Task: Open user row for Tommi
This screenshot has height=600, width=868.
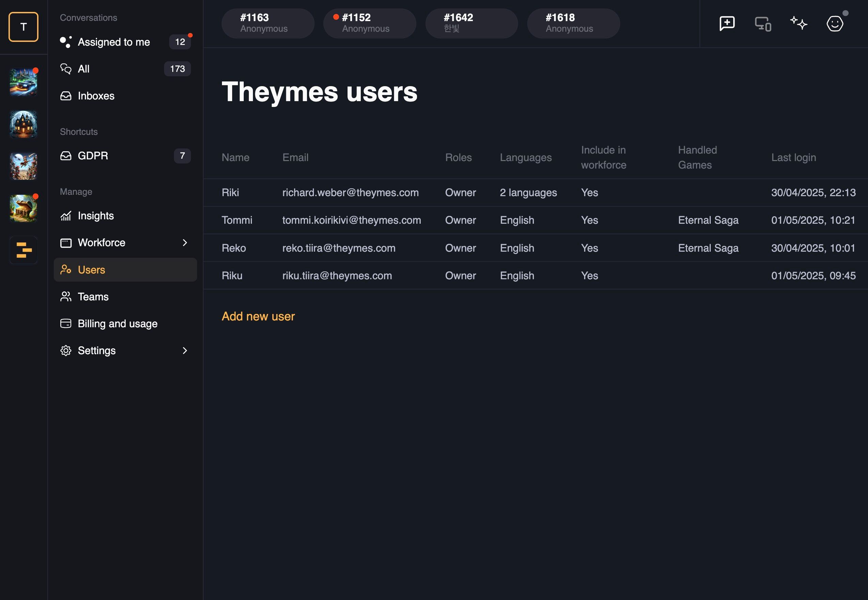Action: click(x=535, y=220)
